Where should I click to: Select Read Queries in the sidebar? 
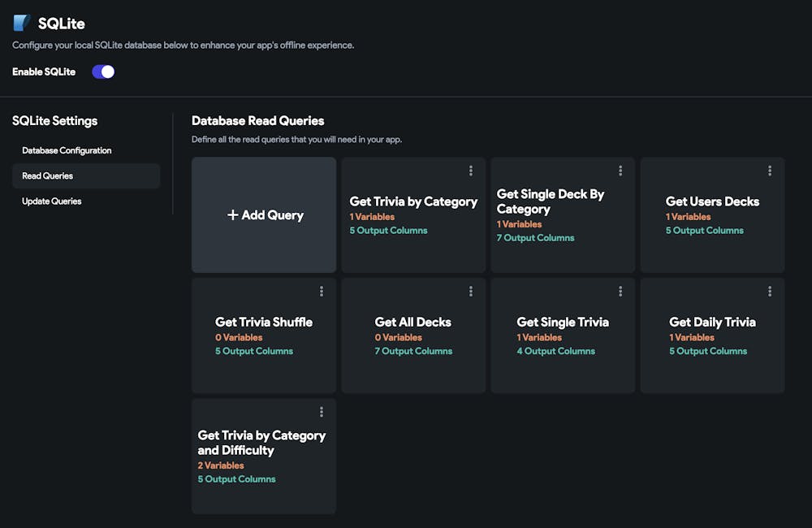click(x=47, y=175)
